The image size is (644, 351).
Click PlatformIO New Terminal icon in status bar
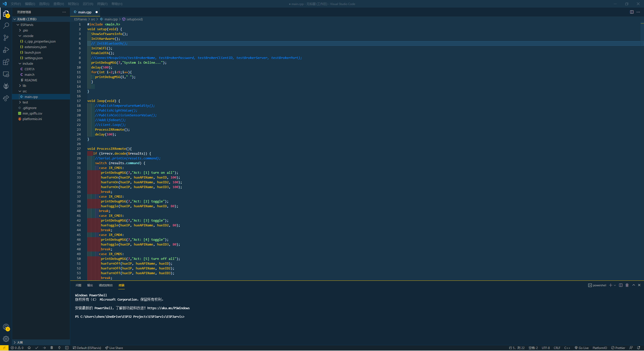point(67,348)
